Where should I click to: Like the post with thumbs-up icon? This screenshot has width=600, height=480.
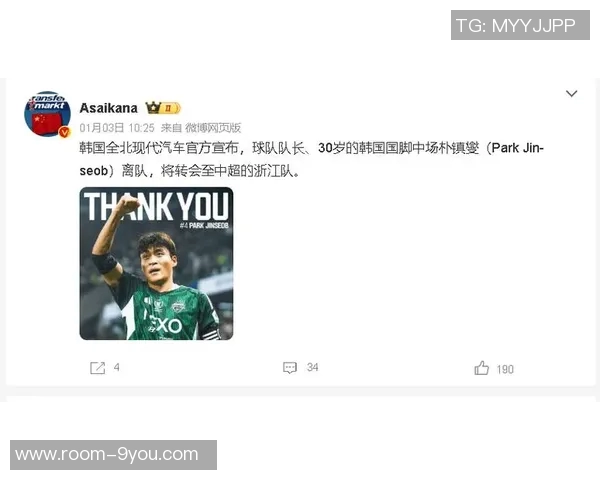click(x=481, y=368)
